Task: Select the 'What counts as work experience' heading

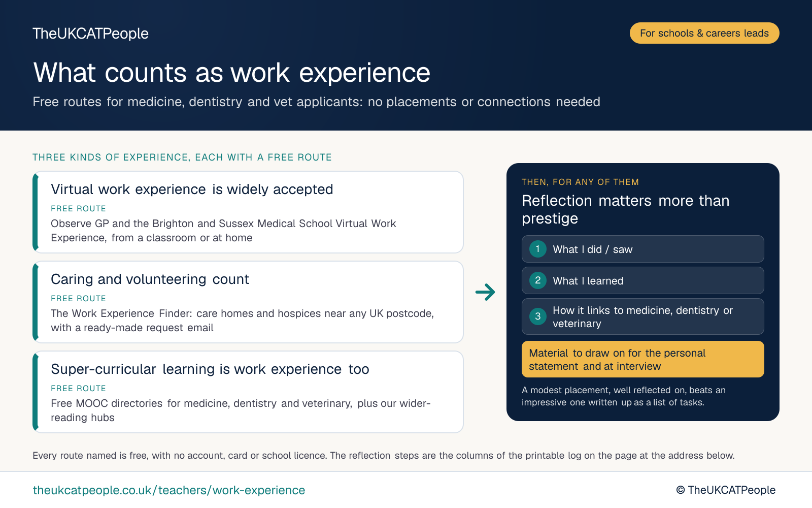Action: point(232,73)
